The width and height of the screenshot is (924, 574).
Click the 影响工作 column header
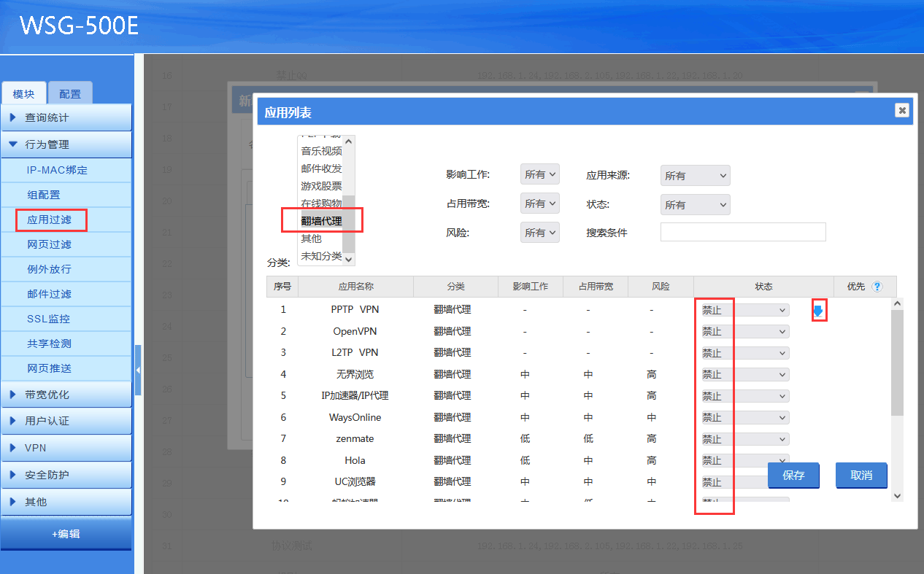pyautogui.click(x=531, y=287)
